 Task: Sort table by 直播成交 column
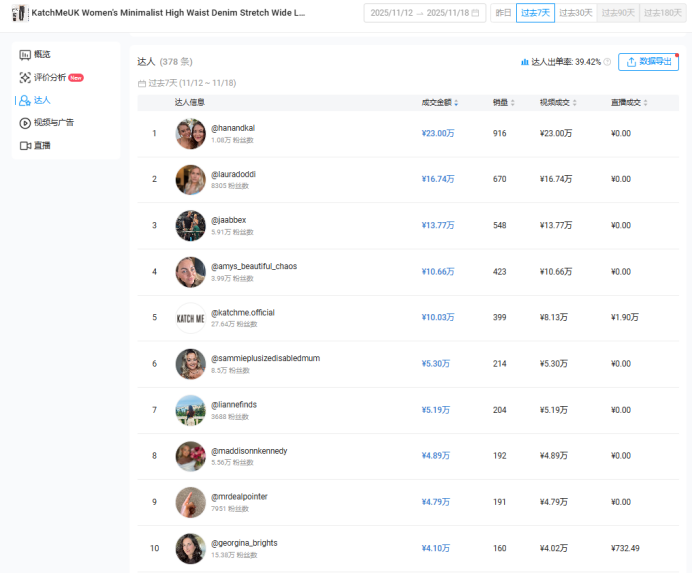[x=629, y=102]
